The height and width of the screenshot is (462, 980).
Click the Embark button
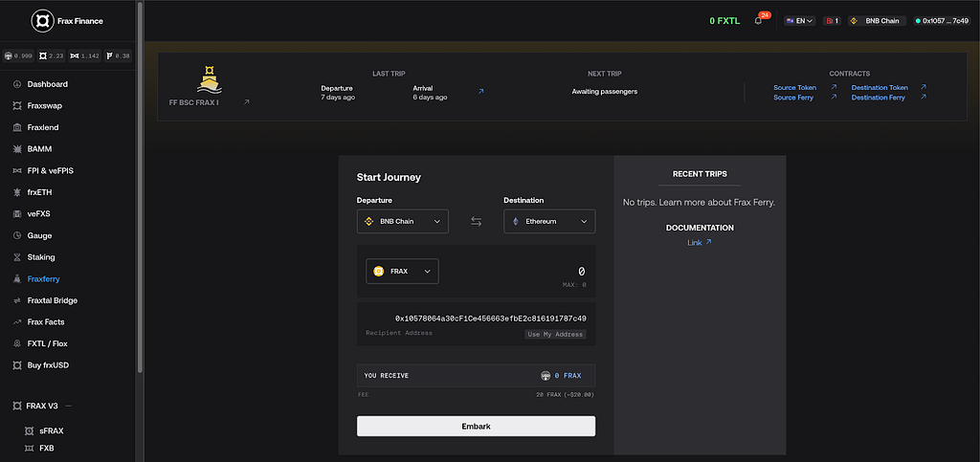pyautogui.click(x=477, y=427)
